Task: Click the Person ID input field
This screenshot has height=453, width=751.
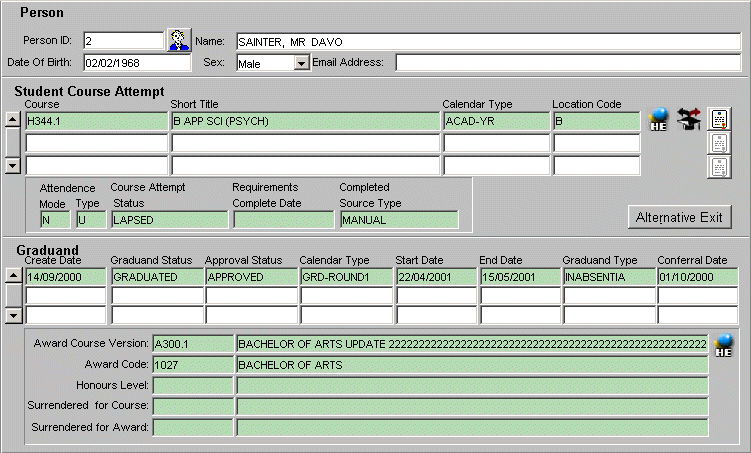Action: 123,41
